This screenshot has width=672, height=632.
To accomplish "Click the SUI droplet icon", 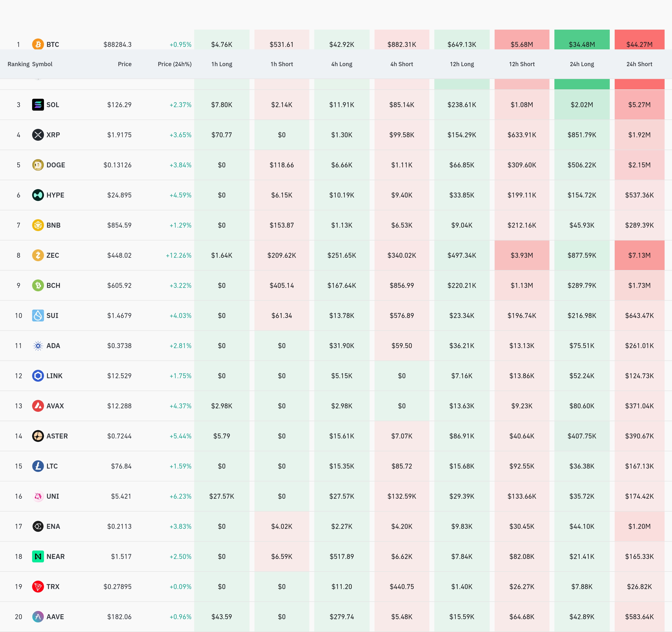I will pos(38,316).
